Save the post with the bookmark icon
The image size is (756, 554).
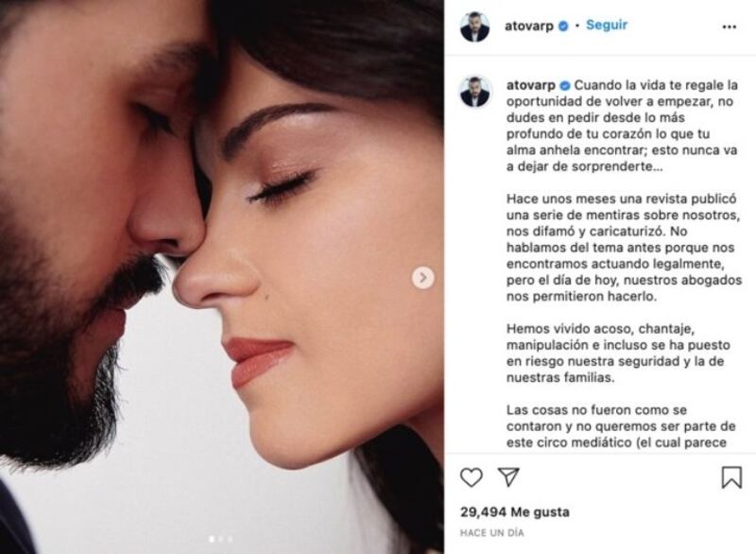[x=730, y=477]
